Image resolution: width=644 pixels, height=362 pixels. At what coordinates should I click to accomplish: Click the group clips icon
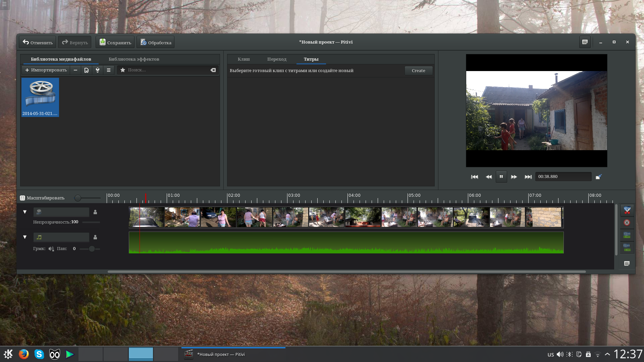627,235
